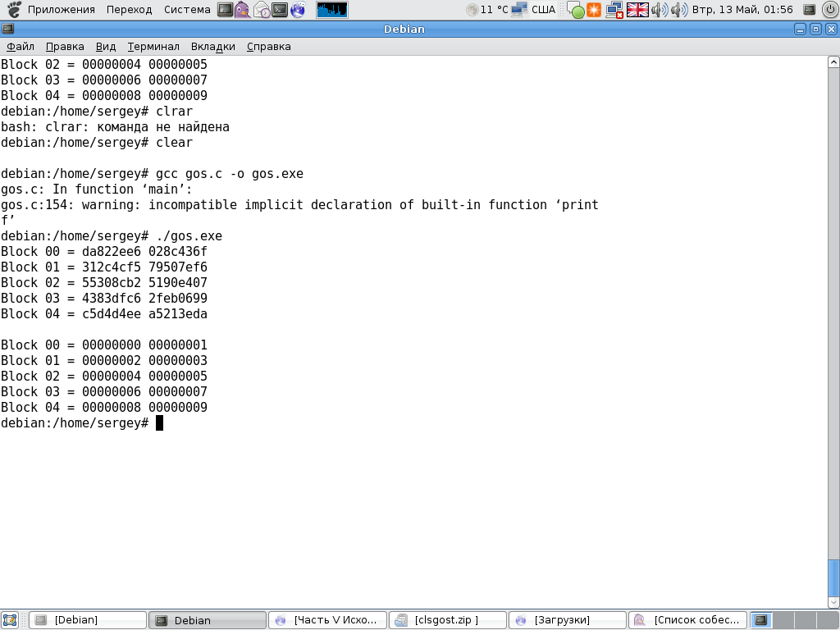Click the show desktop button

[x=10, y=620]
